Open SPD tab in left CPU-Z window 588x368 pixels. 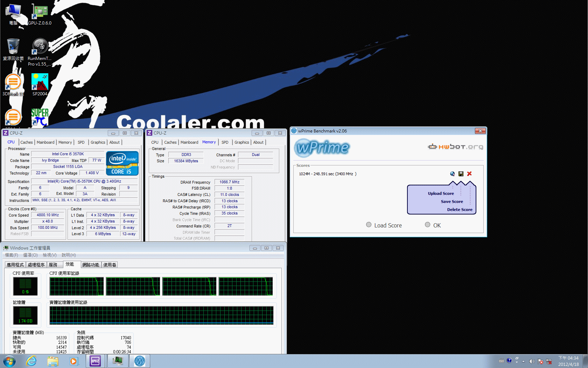pyautogui.click(x=81, y=142)
